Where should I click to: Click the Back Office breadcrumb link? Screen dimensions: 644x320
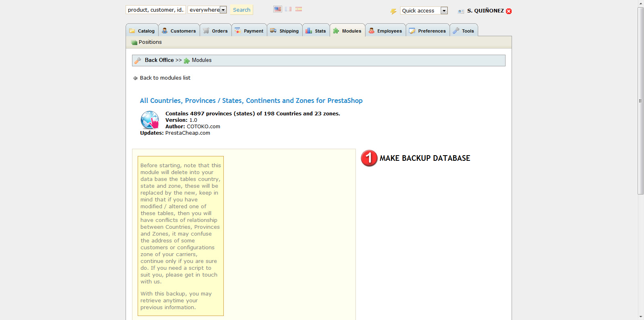click(159, 60)
